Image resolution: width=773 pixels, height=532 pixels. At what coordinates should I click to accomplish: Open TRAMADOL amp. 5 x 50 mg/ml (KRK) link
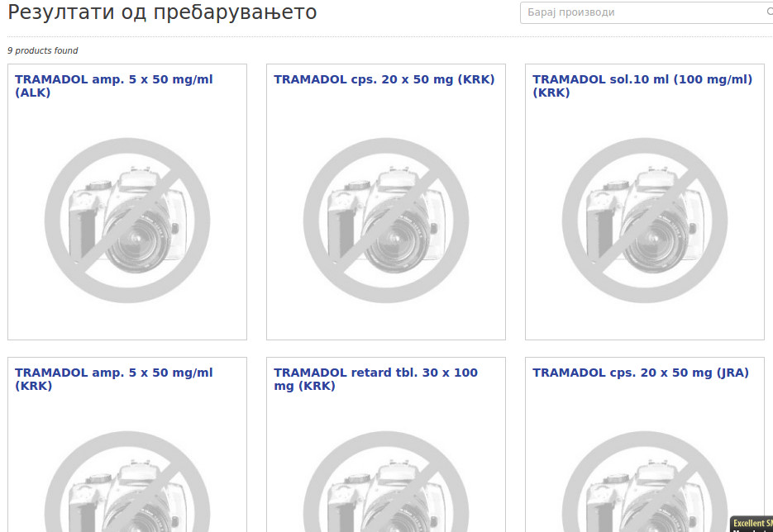coord(114,379)
